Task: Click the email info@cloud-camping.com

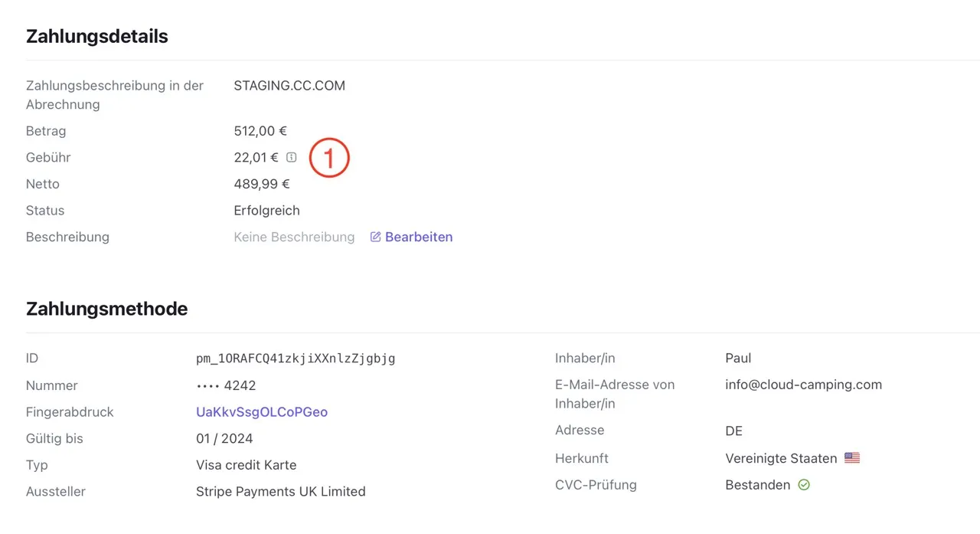Action: pos(804,385)
